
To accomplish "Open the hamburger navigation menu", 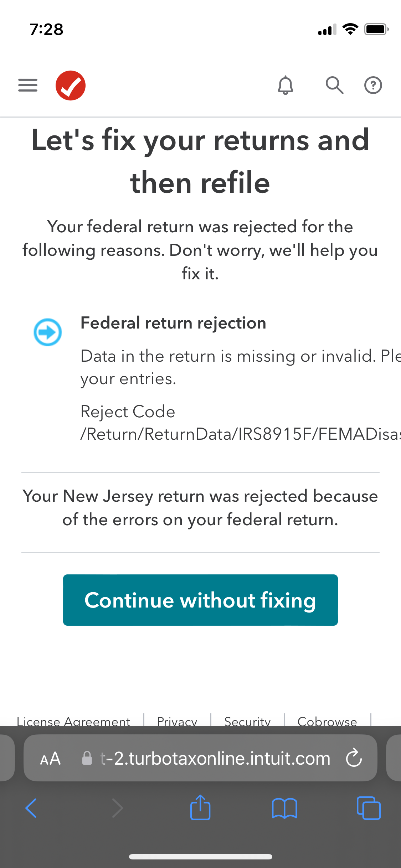I will point(28,85).
